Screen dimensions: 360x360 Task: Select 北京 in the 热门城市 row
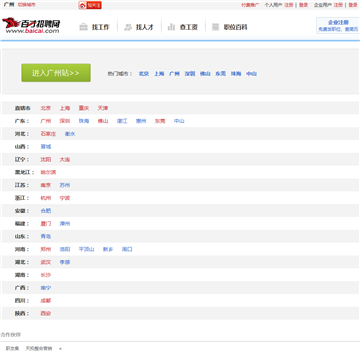coord(144,74)
